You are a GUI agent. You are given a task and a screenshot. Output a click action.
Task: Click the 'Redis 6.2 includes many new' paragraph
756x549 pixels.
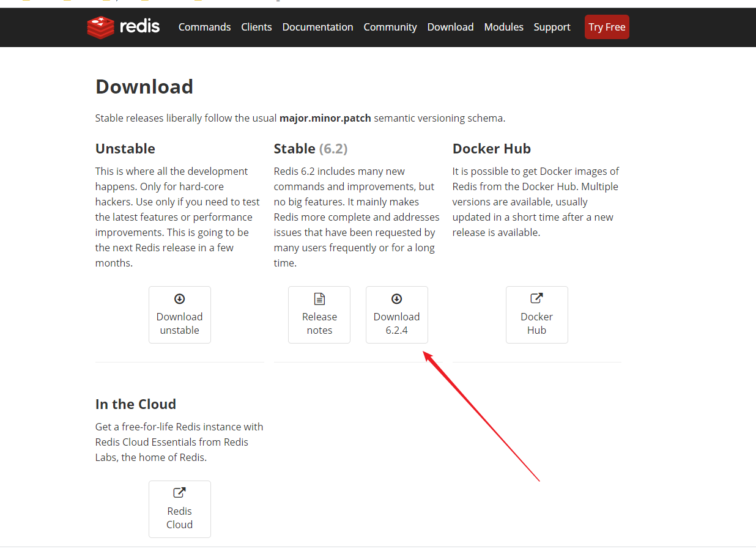point(357,217)
